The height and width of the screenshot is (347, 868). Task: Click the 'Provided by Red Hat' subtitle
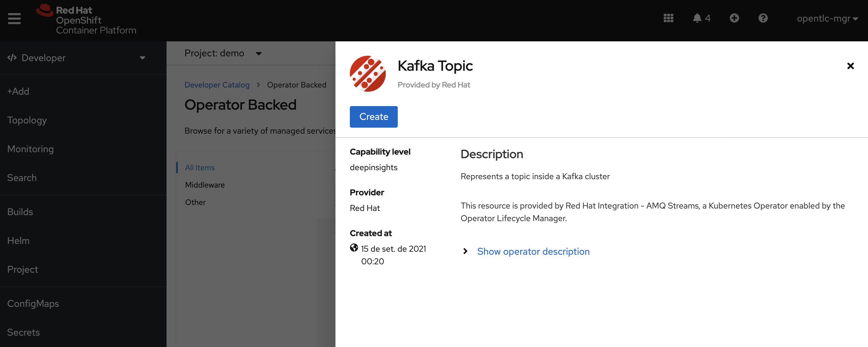434,85
